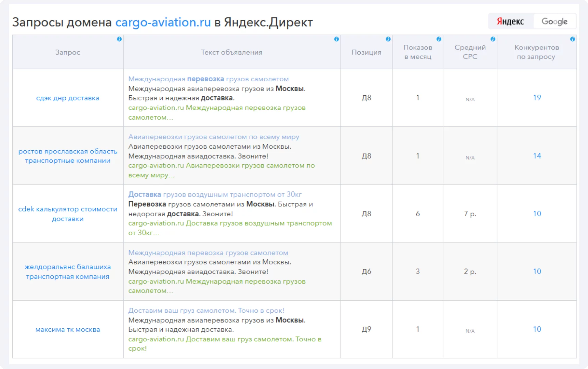The height and width of the screenshot is (369, 588).
Task: Click position Д8 in сдэк днр row
Action: [366, 98]
